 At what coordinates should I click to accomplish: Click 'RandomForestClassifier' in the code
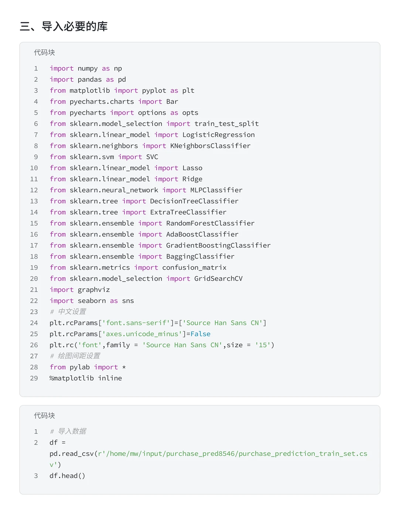(210, 224)
